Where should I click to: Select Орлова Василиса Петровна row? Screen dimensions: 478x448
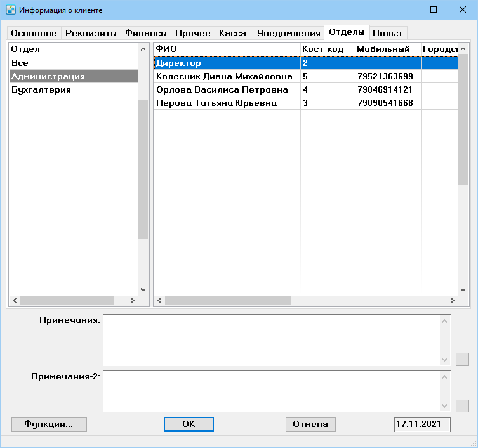click(306, 89)
